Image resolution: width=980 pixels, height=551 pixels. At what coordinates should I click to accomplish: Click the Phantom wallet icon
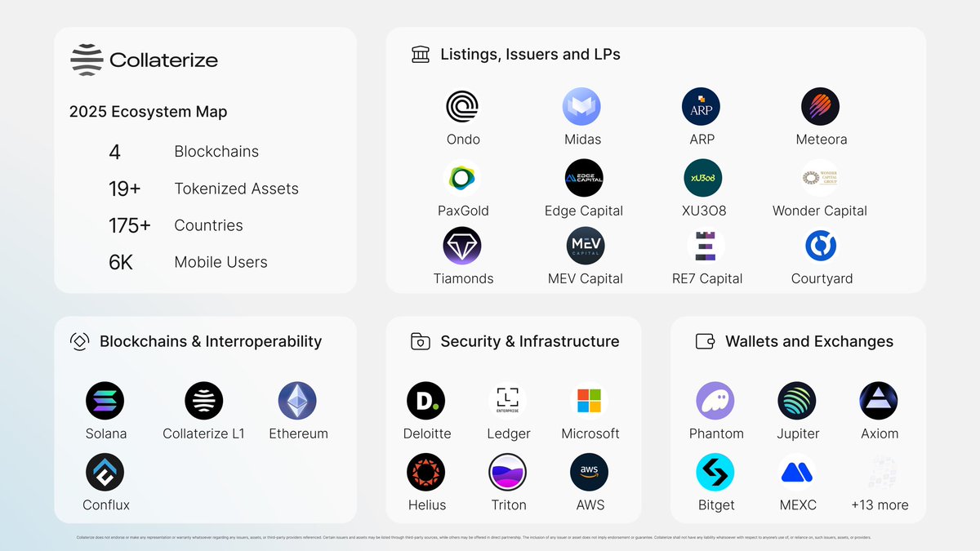coord(715,401)
